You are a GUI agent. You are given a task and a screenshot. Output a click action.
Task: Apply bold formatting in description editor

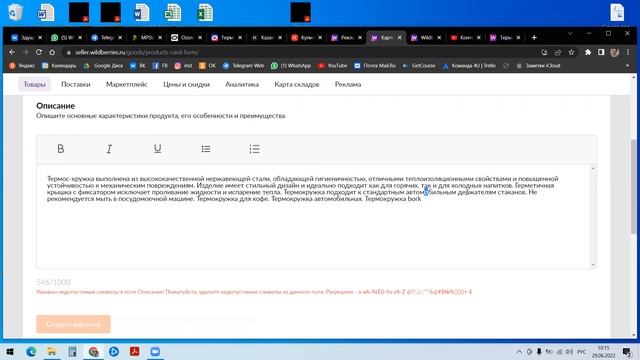tap(60, 149)
